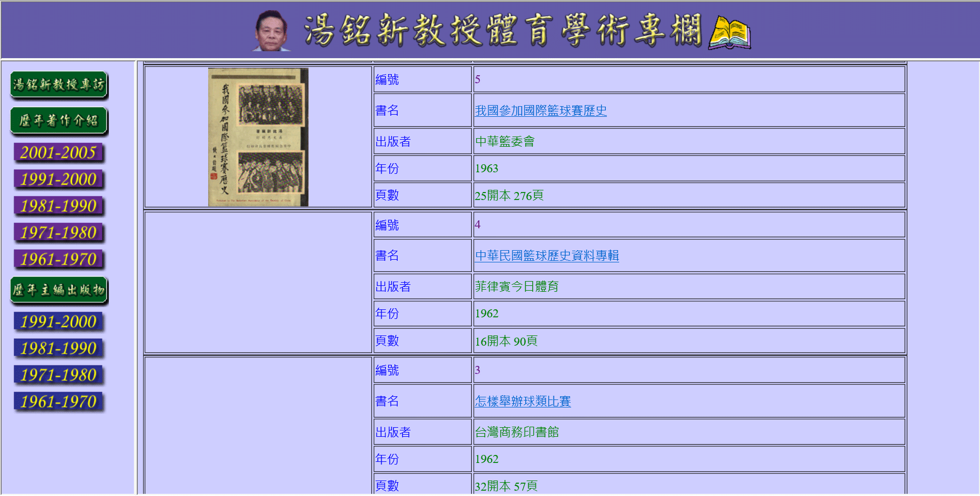Image resolution: width=980 pixels, height=496 pixels.
Task: Open the 湯銘新教授專訪 interview button
Action: pos(59,85)
